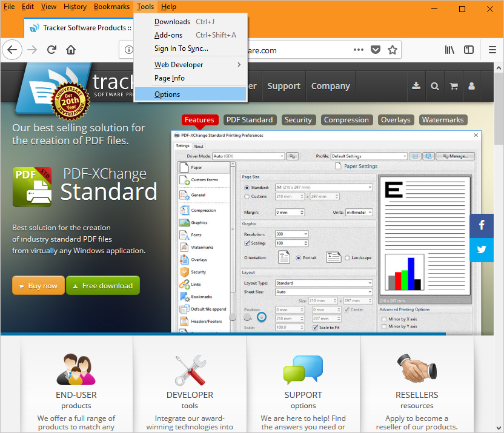Select the Bookmarks settings icon
Viewport: 504px width, 433px height.
[x=184, y=297]
